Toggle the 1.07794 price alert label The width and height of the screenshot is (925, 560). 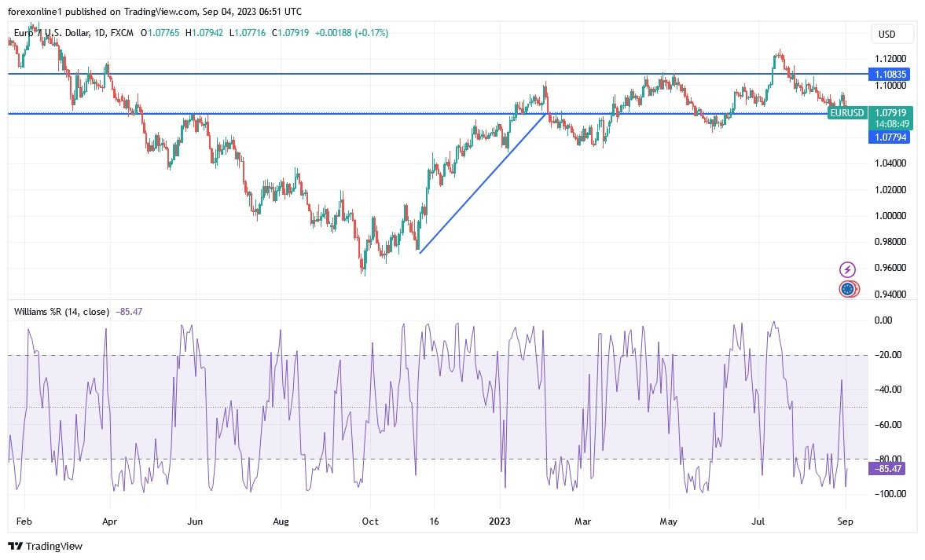tap(891, 137)
